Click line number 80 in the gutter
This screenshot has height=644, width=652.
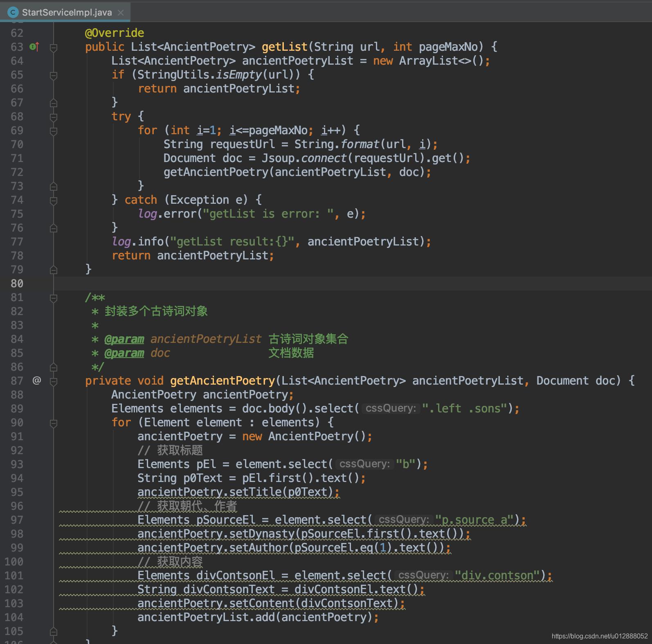tap(17, 284)
